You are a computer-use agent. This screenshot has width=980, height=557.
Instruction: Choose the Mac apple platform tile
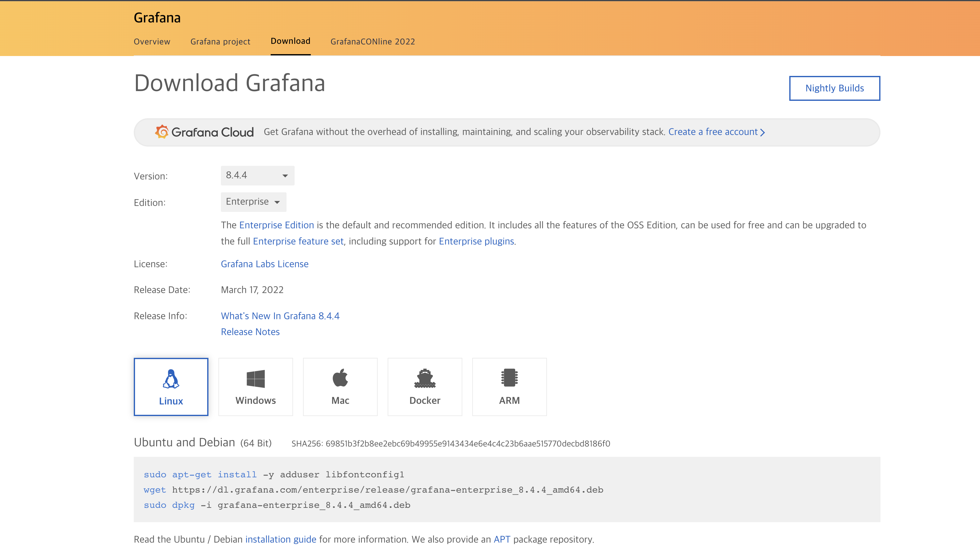click(340, 387)
